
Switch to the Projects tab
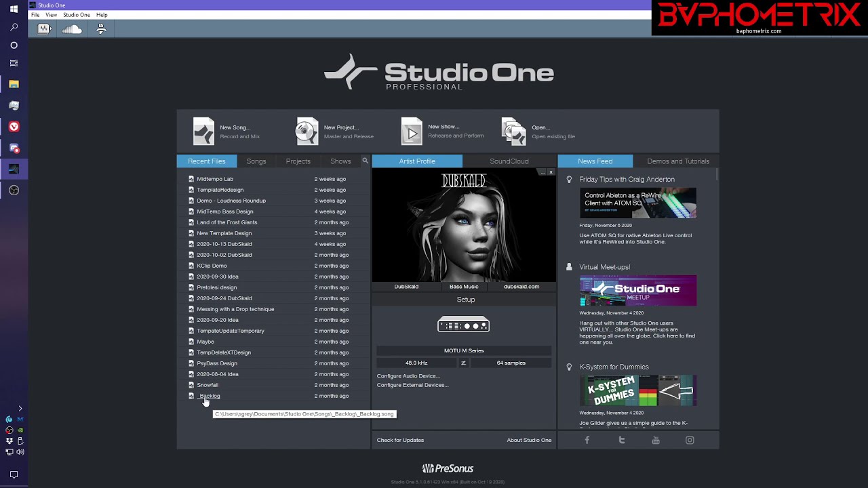298,161
